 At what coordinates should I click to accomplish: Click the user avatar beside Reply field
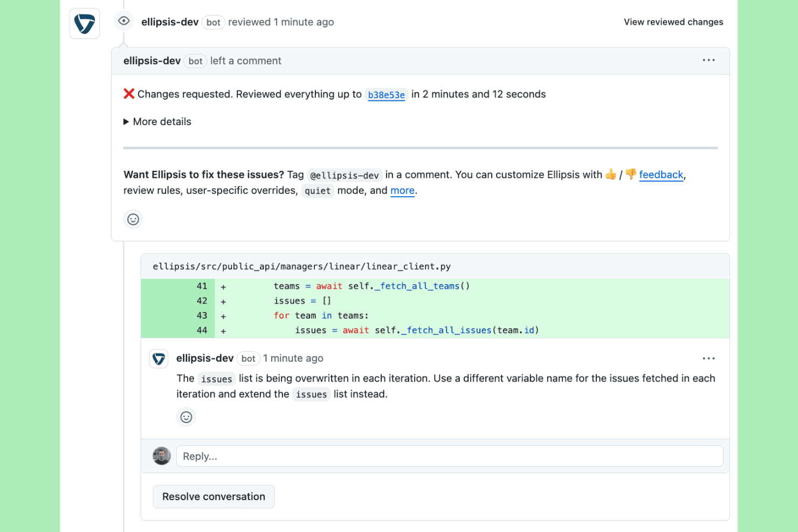[162, 456]
